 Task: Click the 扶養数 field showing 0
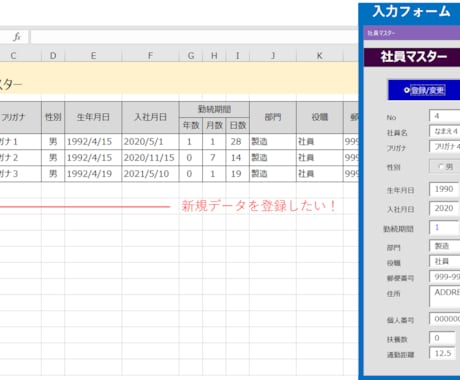click(442, 338)
